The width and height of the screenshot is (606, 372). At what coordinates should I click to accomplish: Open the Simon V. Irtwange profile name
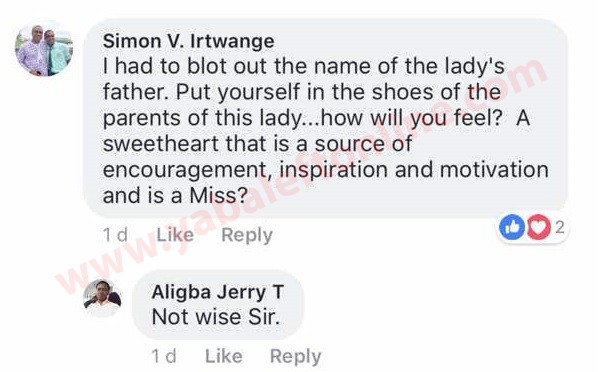coord(189,41)
